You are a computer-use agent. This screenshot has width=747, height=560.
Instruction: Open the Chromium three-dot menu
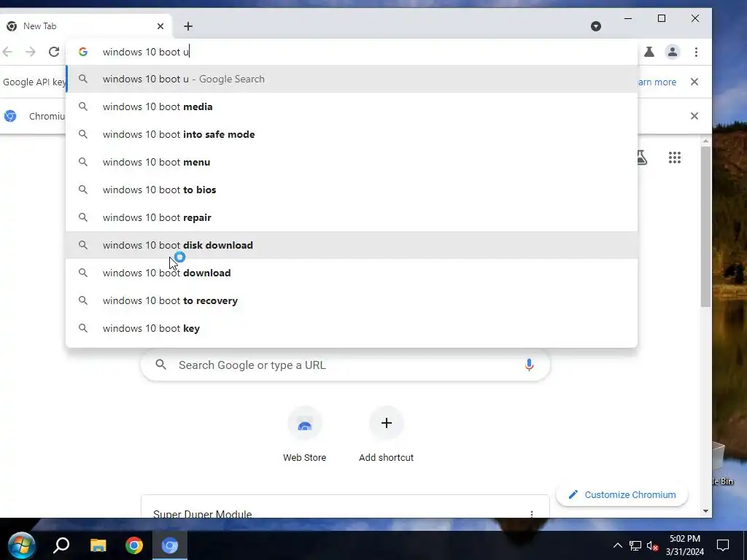(x=696, y=52)
